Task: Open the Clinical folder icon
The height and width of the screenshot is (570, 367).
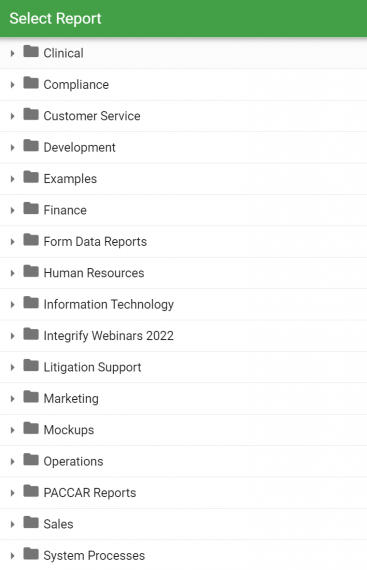Action: click(31, 52)
